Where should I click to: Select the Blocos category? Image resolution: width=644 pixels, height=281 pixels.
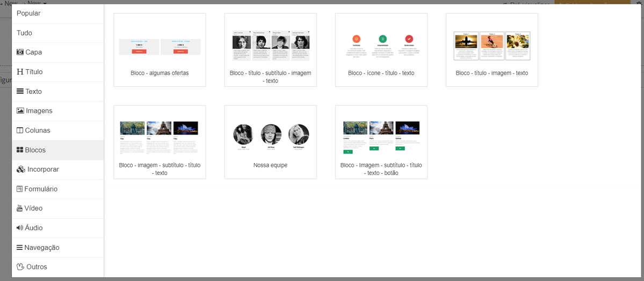tap(35, 150)
